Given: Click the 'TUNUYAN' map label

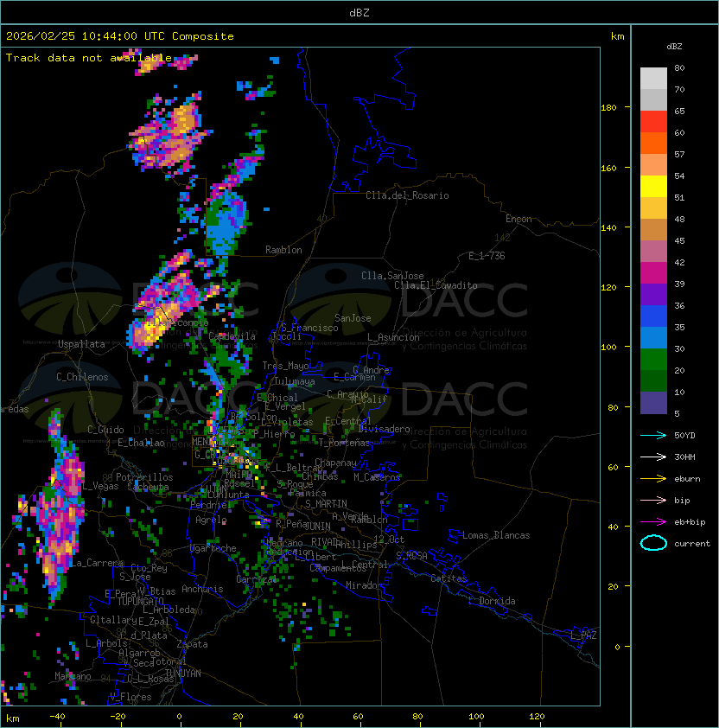Looking at the screenshot, I should 183,674.
